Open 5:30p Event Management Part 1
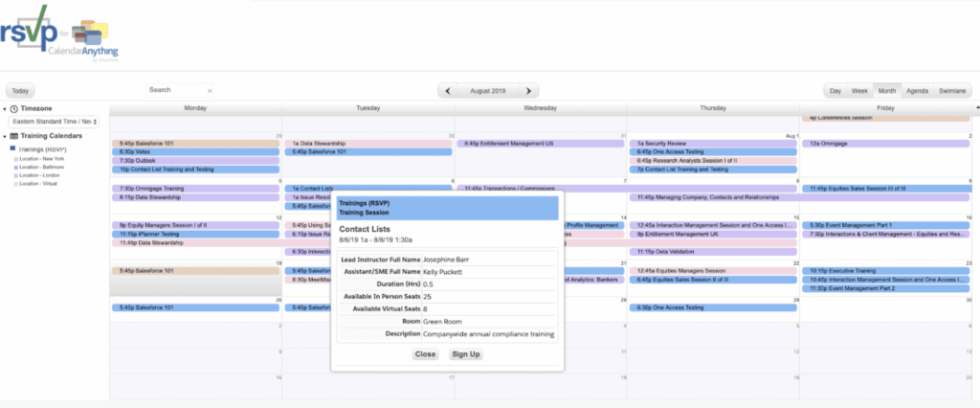This screenshot has height=408, width=980. [885, 225]
